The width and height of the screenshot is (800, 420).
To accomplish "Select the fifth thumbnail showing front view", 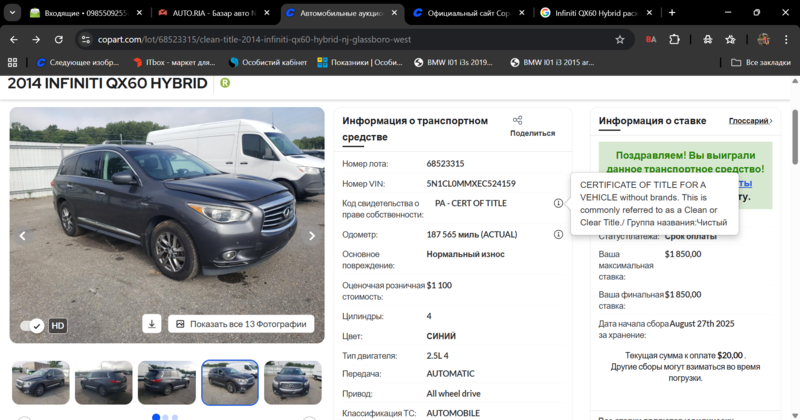I will click(293, 382).
